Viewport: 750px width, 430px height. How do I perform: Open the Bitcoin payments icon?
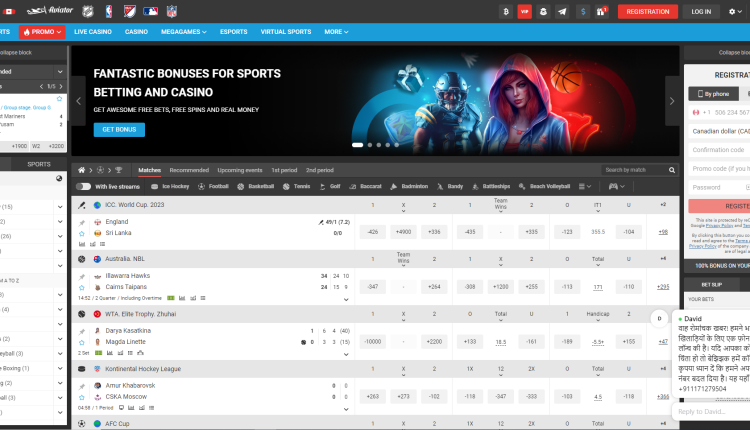[505, 11]
